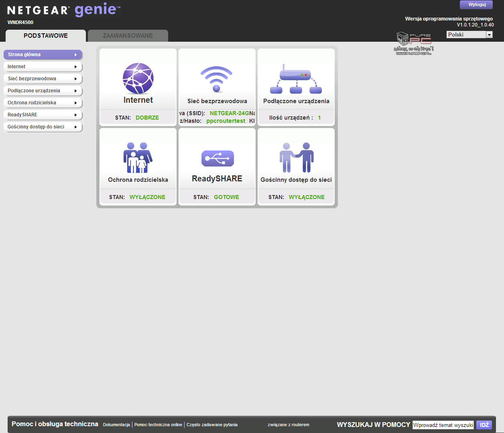This screenshot has width=504, height=433.
Task: Open Często zadawane pytania link
Action: (212, 425)
